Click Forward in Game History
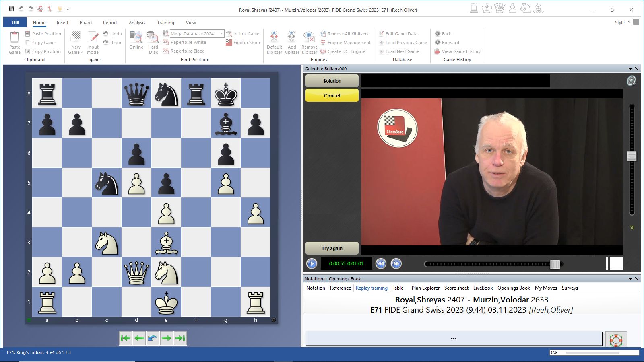 (x=447, y=43)
